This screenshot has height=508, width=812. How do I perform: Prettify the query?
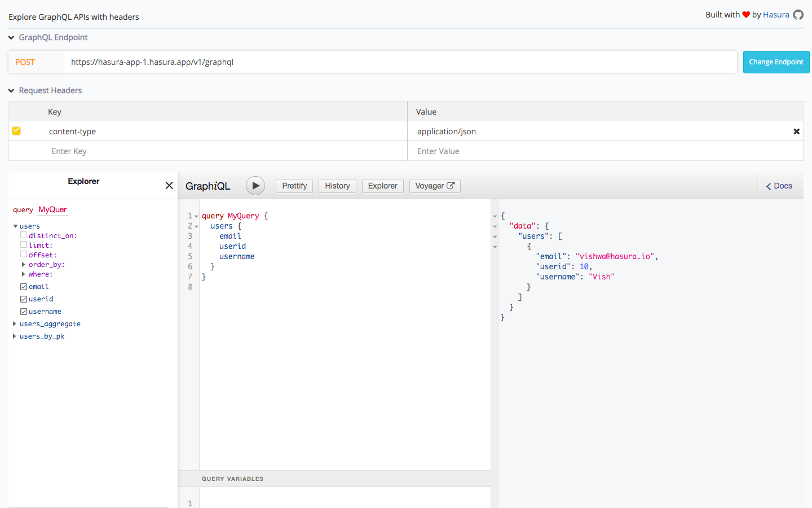pos(294,186)
